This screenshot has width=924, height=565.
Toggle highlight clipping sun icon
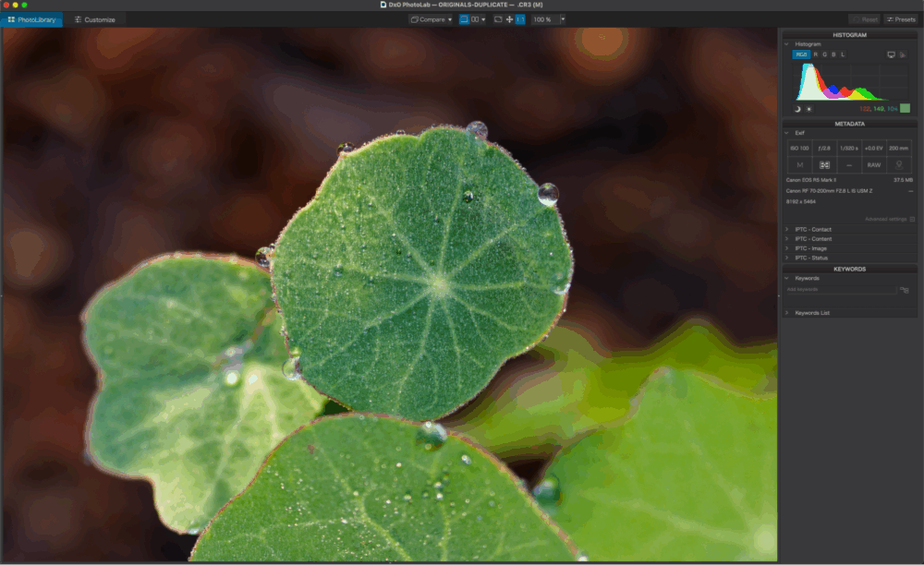(809, 108)
